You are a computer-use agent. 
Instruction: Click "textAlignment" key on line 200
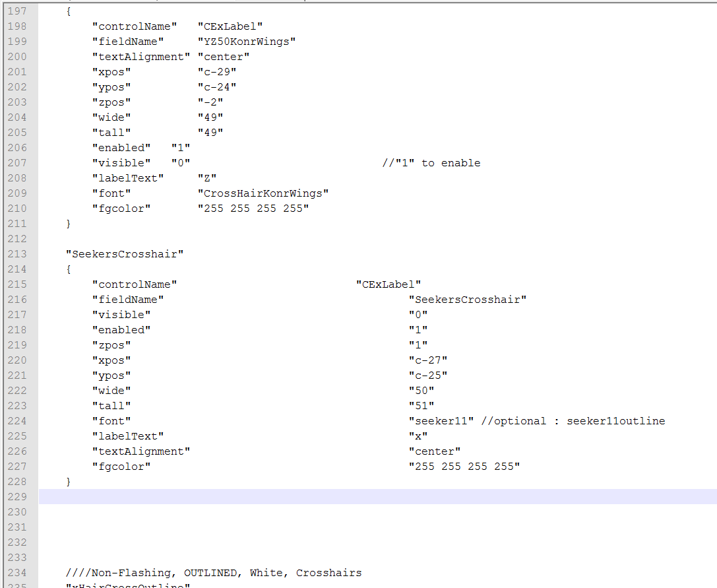pyautogui.click(x=141, y=57)
